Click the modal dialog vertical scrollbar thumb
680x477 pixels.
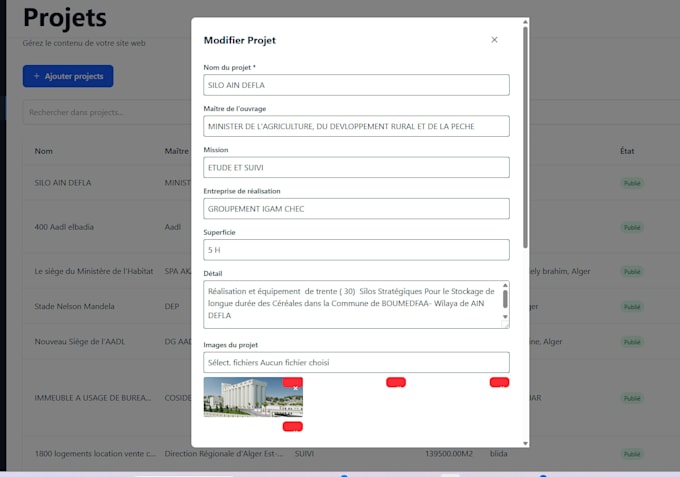(525, 137)
